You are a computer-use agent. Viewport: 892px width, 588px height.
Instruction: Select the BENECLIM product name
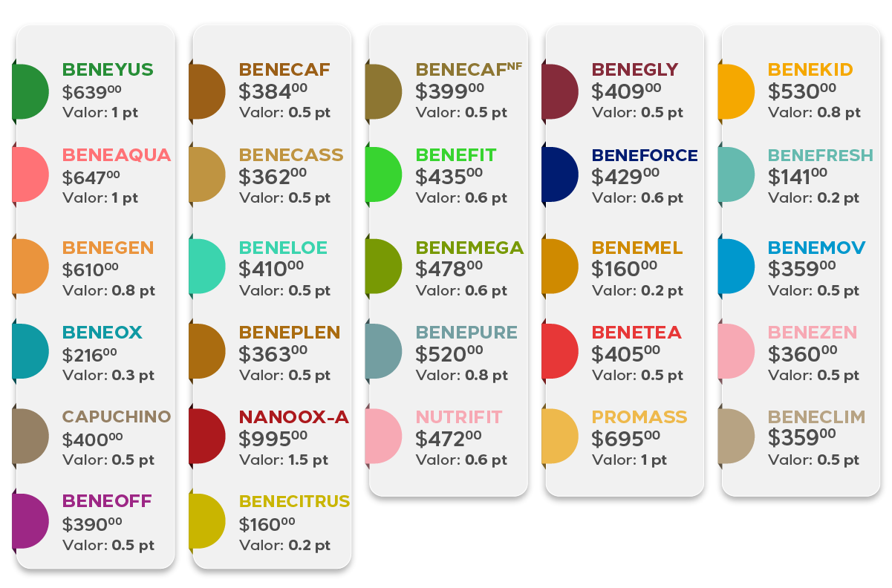[817, 416]
